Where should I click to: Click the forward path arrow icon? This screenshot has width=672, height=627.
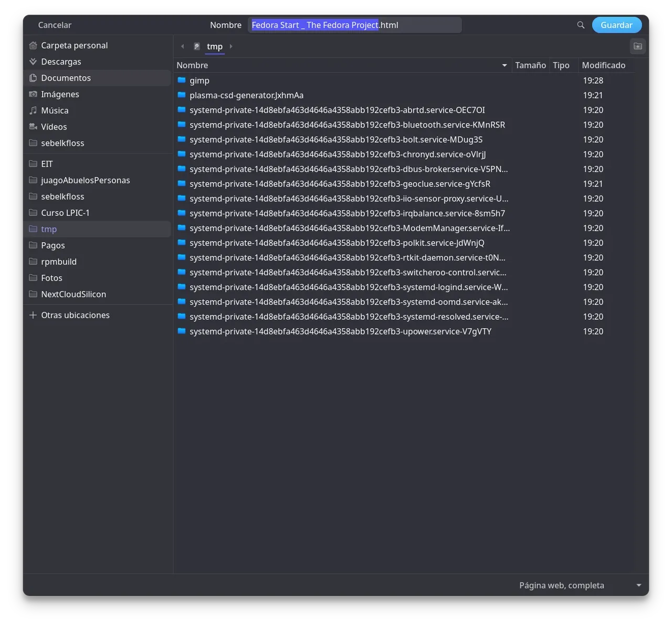point(231,46)
